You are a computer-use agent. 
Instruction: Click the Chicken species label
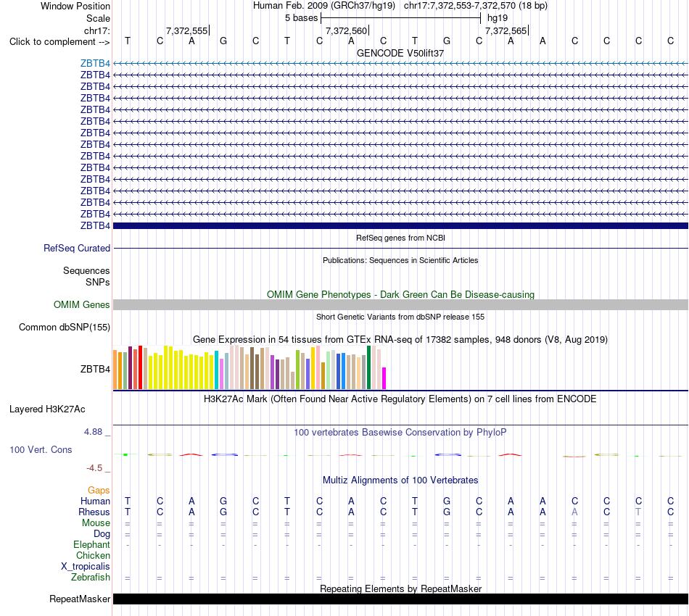pos(93,556)
